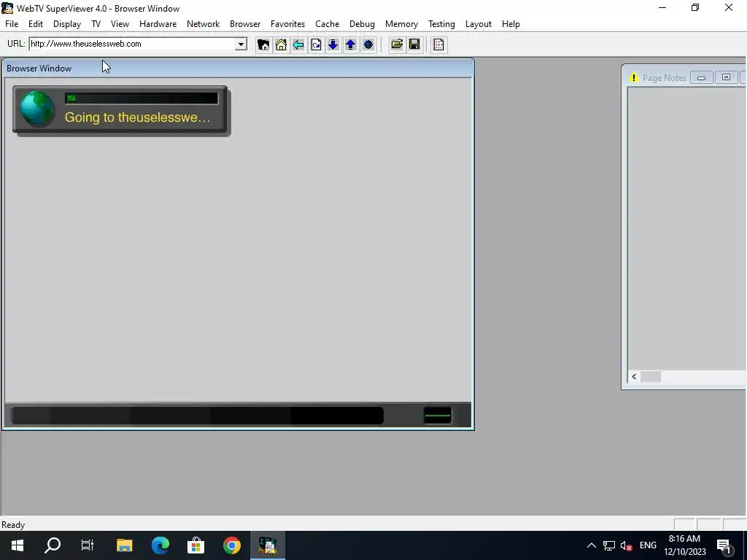The width and height of the screenshot is (747, 560).
Task: Launch Google Chrome from the taskbar
Action: pyautogui.click(x=232, y=545)
